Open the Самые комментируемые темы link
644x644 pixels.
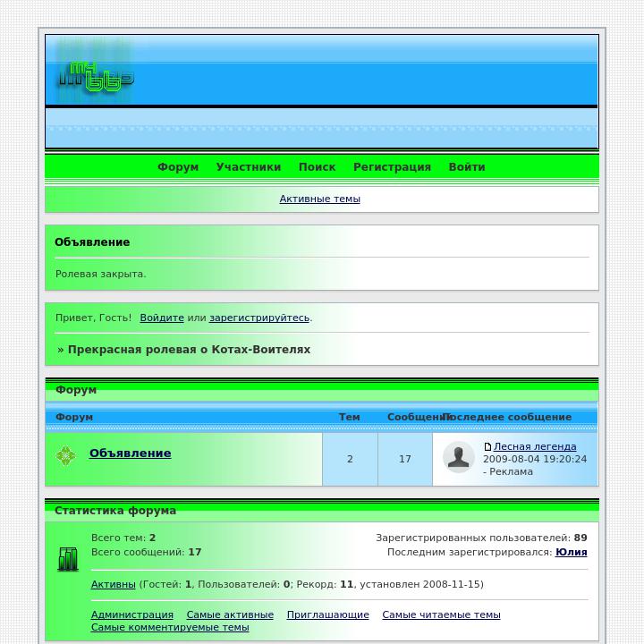point(170,627)
